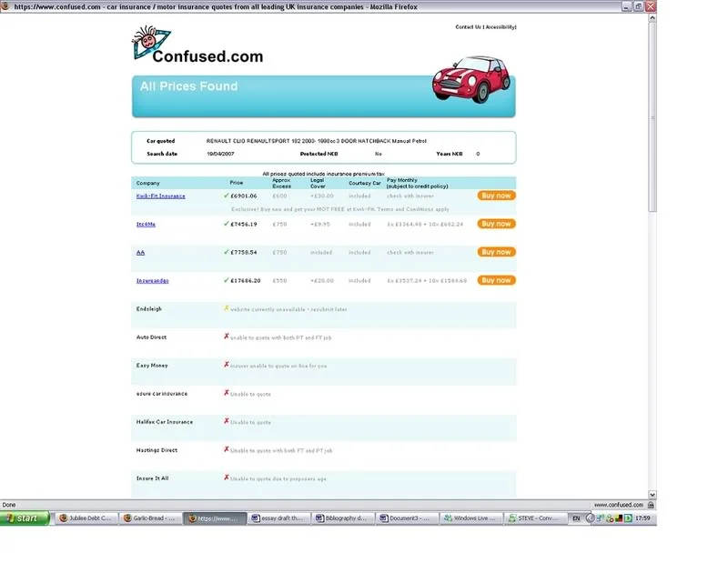Click the EN language indicator
The width and height of the screenshot is (728, 583).
[576, 518]
